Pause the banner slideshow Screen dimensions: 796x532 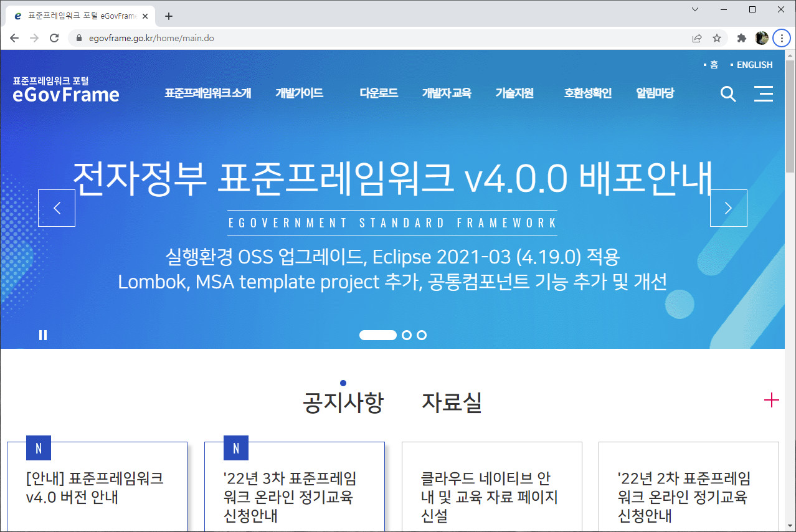(x=43, y=335)
